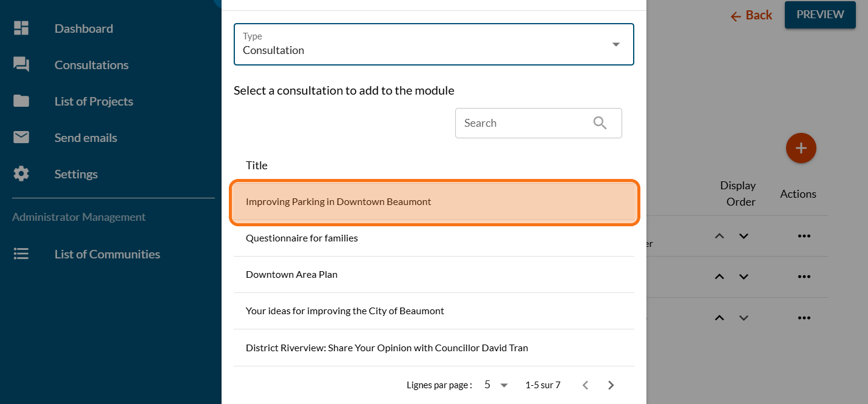Image resolution: width=868 pixels, height=404 pixels.
Task: Click the magnifier icon in search box
Action: pyautogui.click(x=600, y=123)
